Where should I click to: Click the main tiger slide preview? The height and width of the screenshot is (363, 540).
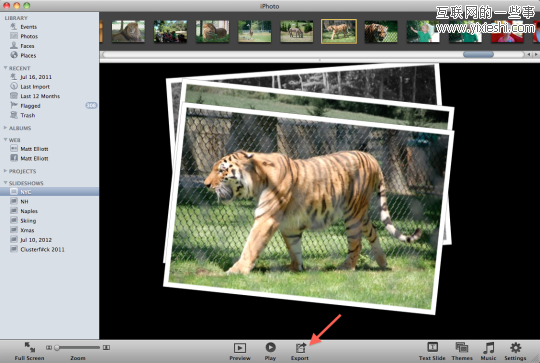pos(309,209)
